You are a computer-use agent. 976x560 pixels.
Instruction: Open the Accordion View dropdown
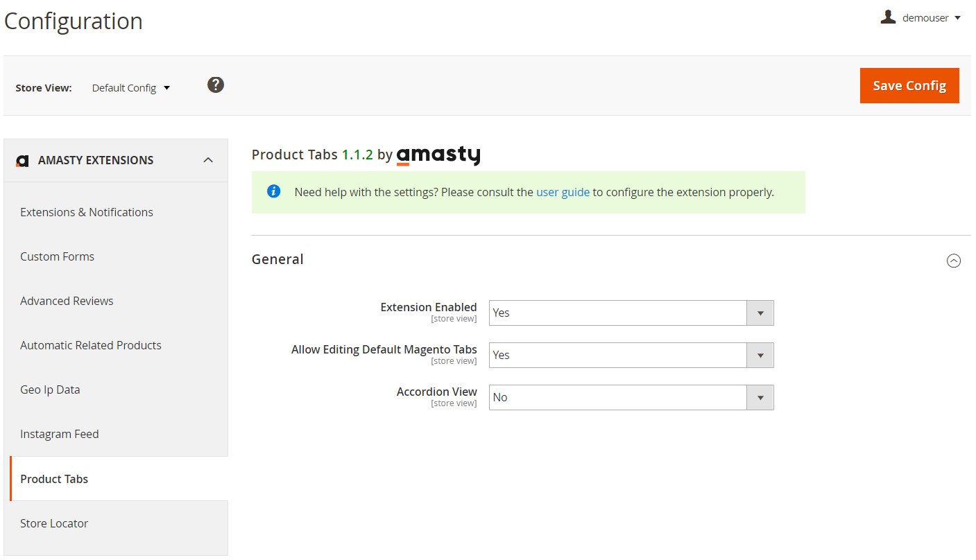[631, 397]
